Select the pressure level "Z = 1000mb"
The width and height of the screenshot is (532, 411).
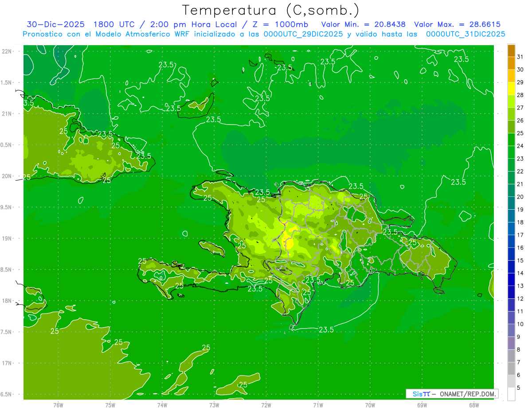[x=280, y=24]
